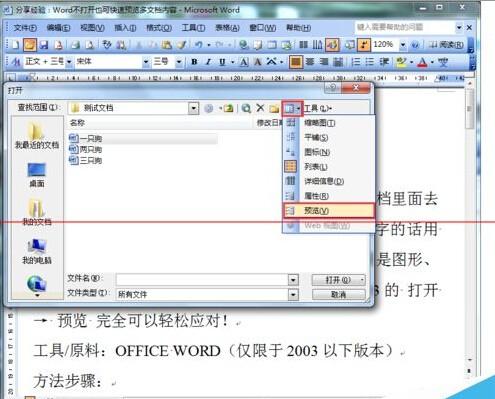This screenshot has height=399, width=495.
Task: Open the 表格(A) menu
Action: coord(227,28)
